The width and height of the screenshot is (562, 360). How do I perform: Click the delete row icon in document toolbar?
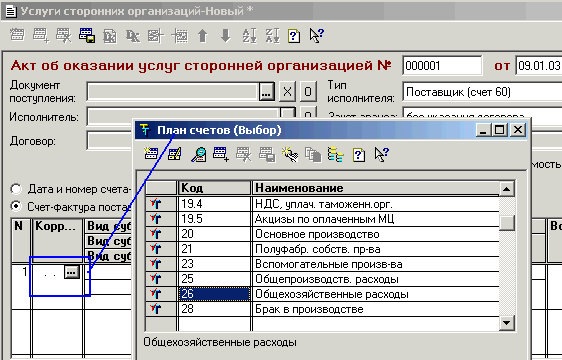[x=63, y=35]
